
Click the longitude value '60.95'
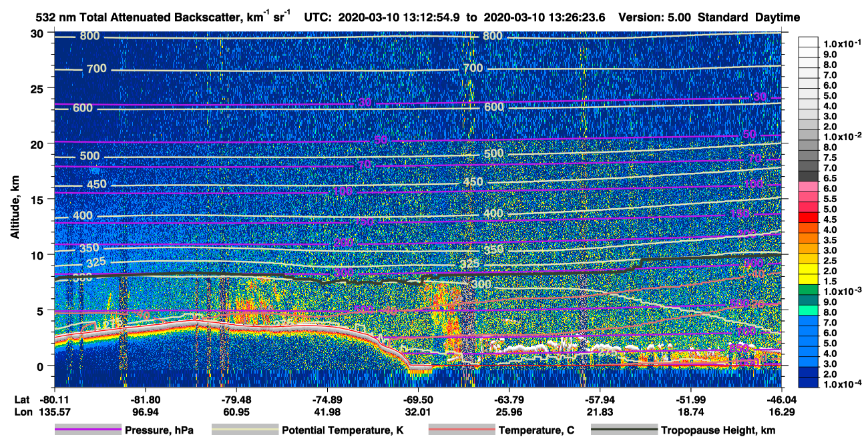(x=236, y=412)
